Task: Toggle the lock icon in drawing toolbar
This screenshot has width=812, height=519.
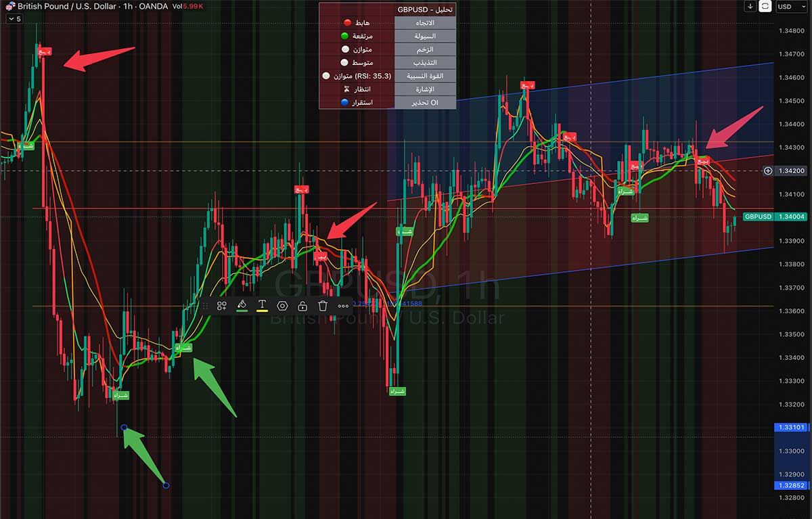Action: 302,306
